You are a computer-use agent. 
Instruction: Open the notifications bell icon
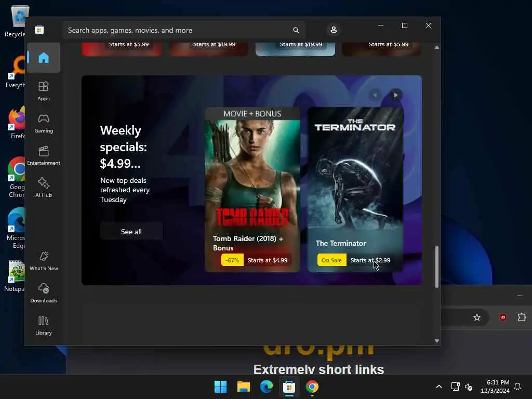tap(517, 387)
